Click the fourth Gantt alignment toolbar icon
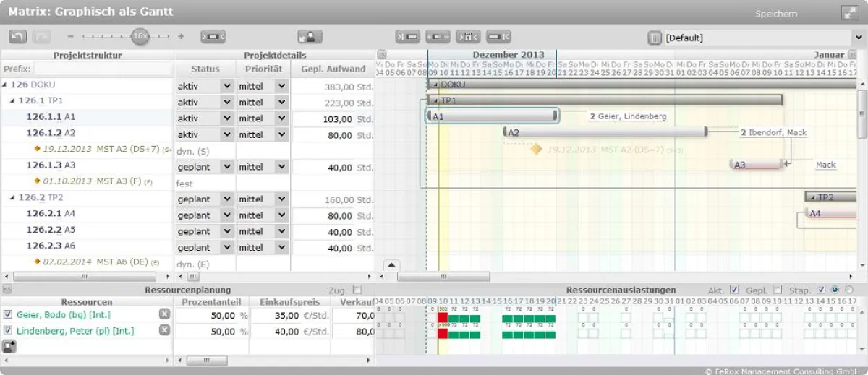The width and height of the screenshot is (868, 375). (x=499, y=36)
